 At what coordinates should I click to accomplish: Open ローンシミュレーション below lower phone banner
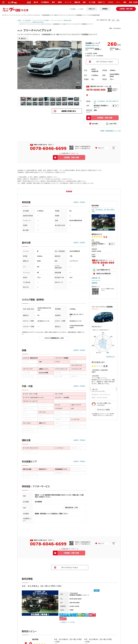coord(70,567)
